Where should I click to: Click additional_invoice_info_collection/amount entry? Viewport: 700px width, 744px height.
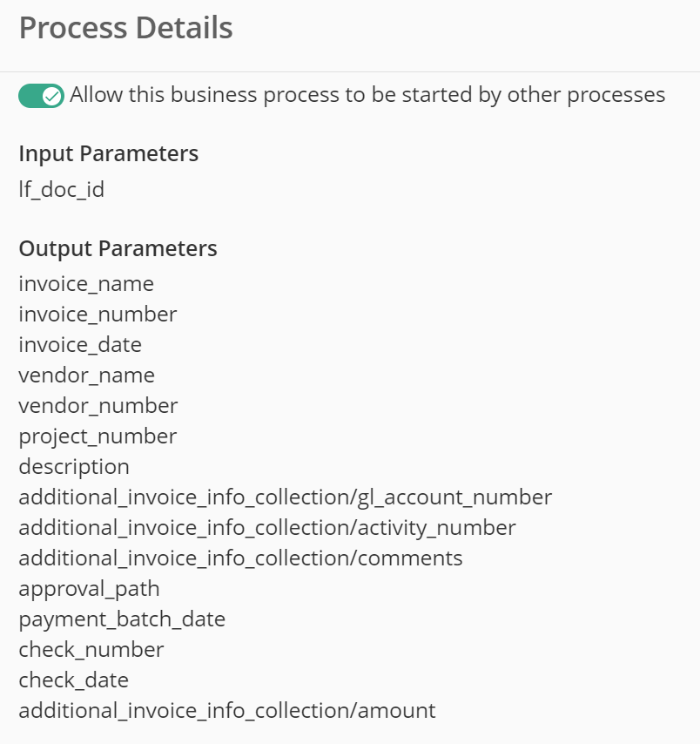pyautogui.click(x=227, y=710)
